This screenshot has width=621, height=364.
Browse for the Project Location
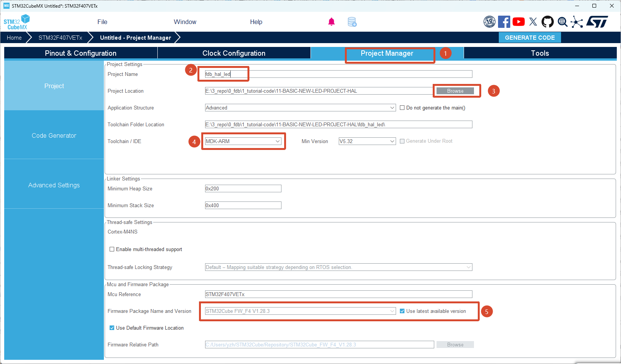pyautogui.click(x=455, y=91)
